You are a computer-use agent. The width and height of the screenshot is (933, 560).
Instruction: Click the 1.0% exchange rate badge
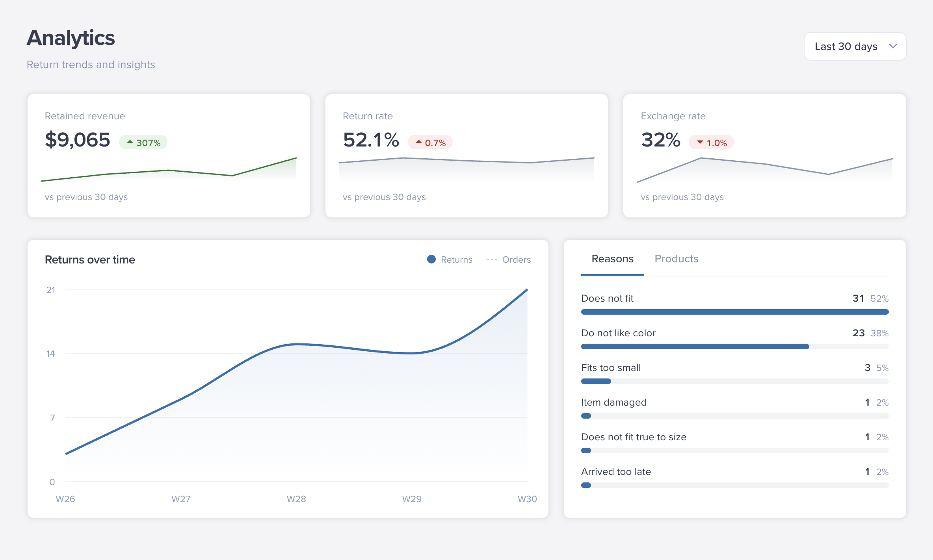[711, 143]
